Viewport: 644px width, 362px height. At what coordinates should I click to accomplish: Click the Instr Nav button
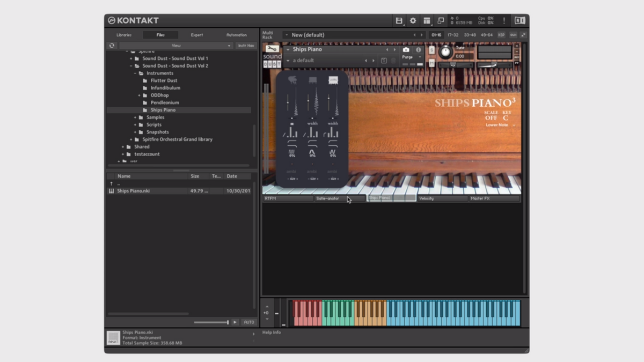click(x=246, y=46)
